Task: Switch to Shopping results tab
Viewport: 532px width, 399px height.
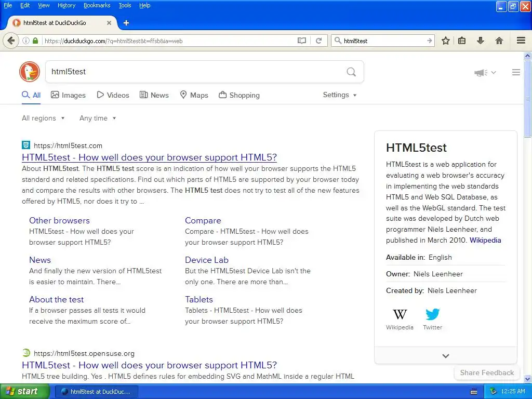Action: 239,95
